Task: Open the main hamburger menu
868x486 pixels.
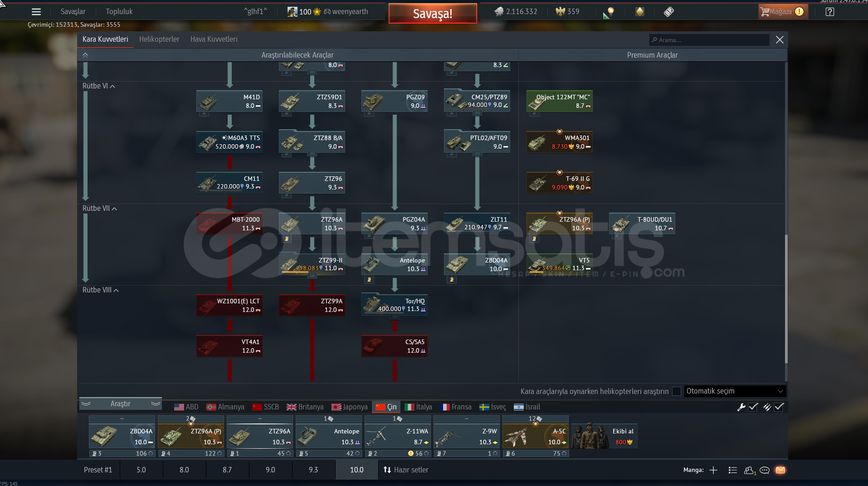Action: (36, 12)
